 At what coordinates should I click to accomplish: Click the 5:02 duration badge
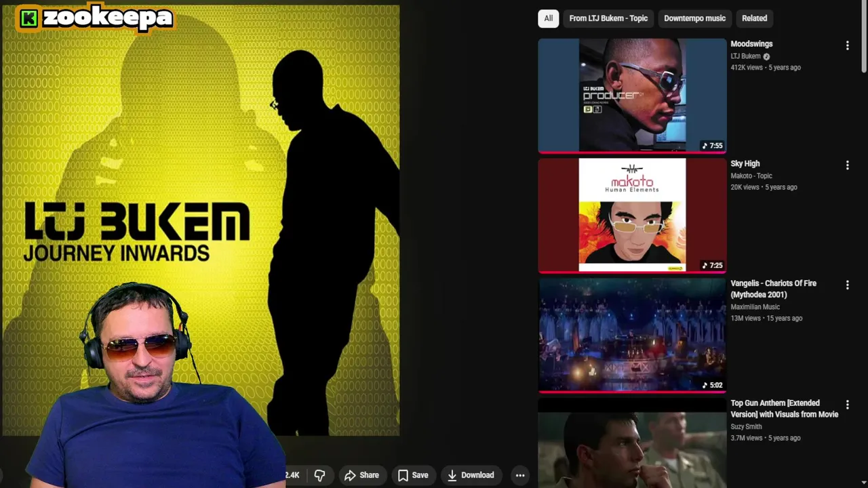point(712,386)
